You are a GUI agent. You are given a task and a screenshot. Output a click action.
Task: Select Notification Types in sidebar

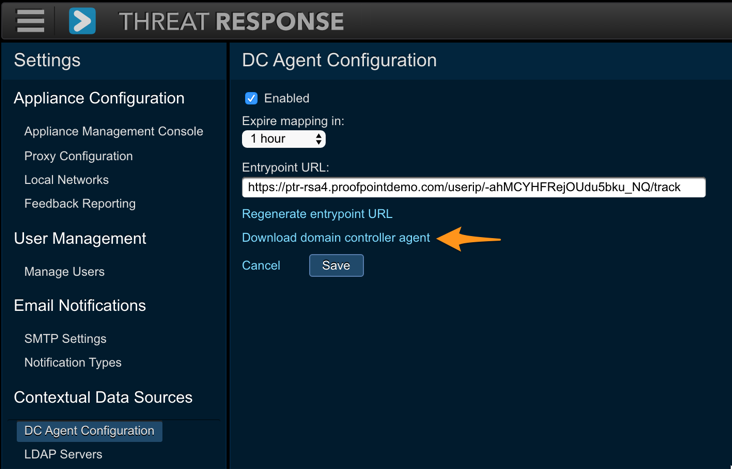(73, 362)
